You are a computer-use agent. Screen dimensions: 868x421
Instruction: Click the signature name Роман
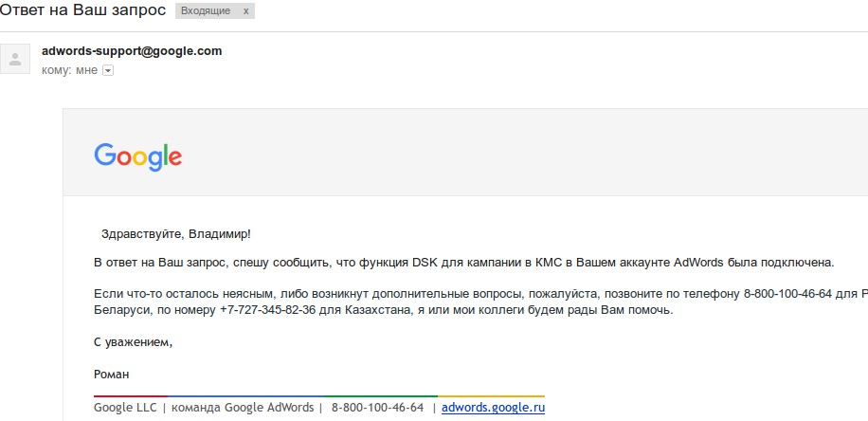tap(112, 375)
